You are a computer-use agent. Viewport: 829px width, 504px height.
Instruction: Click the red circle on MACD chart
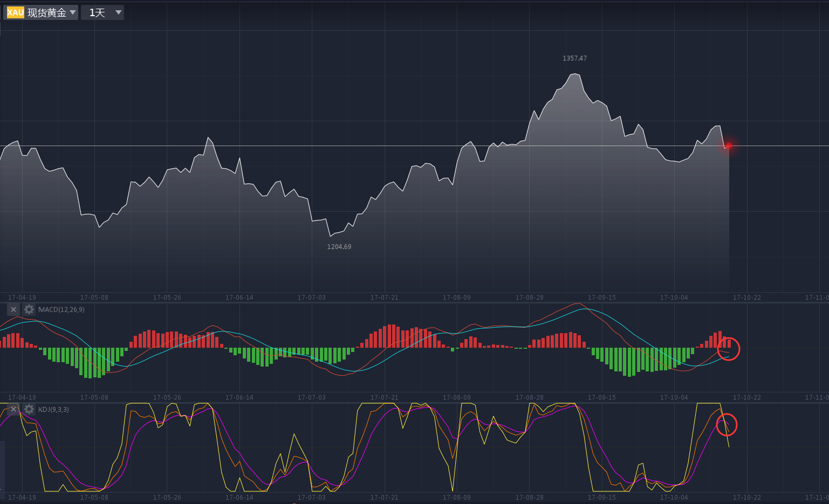coord(728,349)
